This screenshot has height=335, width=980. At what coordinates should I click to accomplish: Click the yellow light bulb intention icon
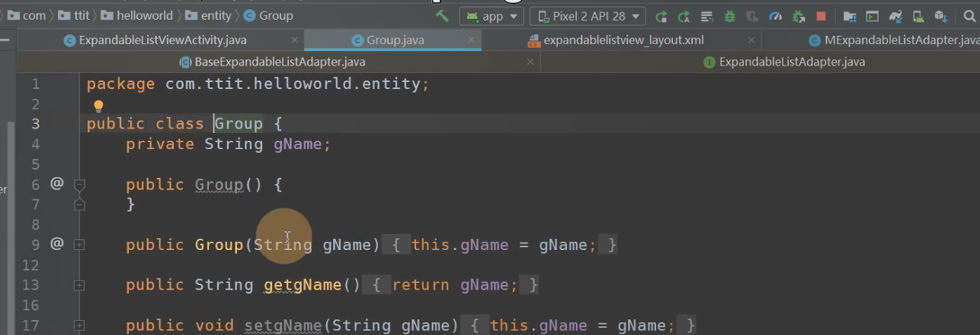98,106
